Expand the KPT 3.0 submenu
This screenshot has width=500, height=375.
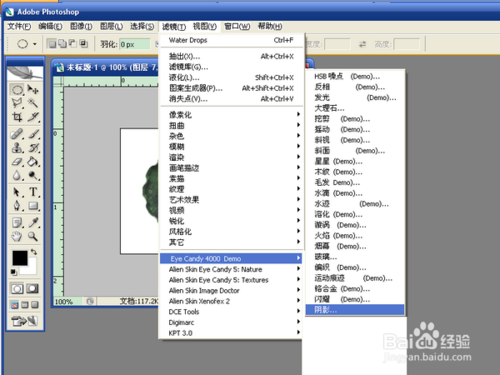click(x=232, y=333)
